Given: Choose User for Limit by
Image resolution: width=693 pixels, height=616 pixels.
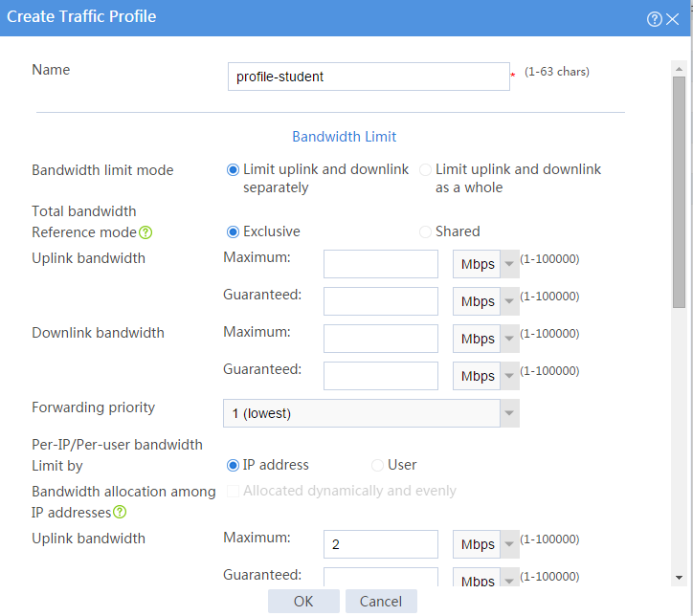Looking at the screenshot, I should [x=377, y=465].
